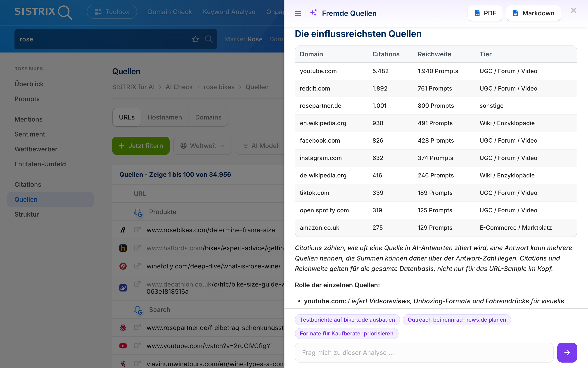Open Entitäten-Umfeld in the sidebar

tap(40, 164)
